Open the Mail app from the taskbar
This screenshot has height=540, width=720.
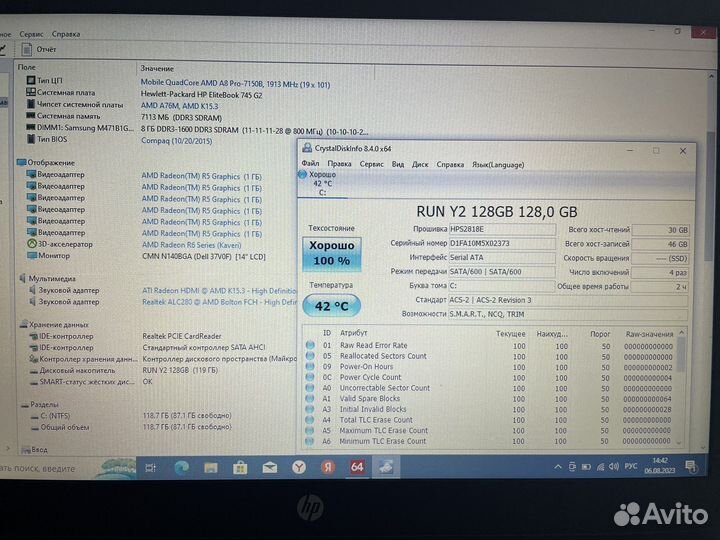click(x=270, y=467)
